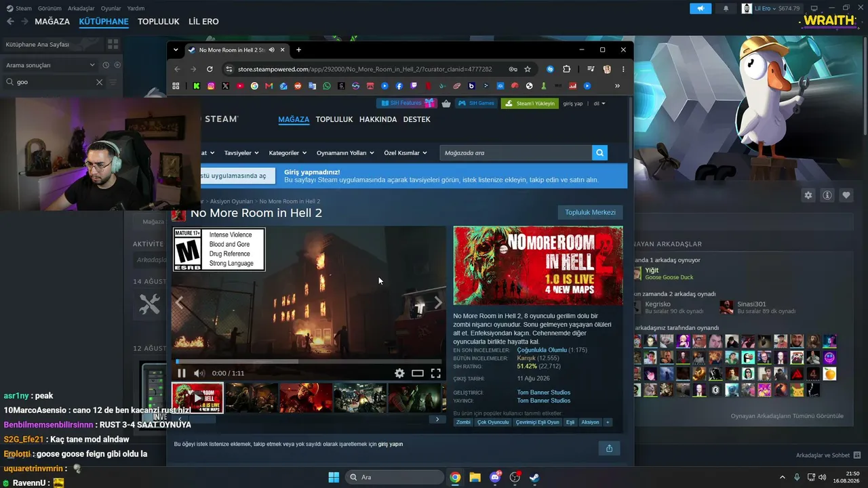Collapse the Arama sonuçları section
The width and height of the screenshot is (868, 488).
click(92, 65)
